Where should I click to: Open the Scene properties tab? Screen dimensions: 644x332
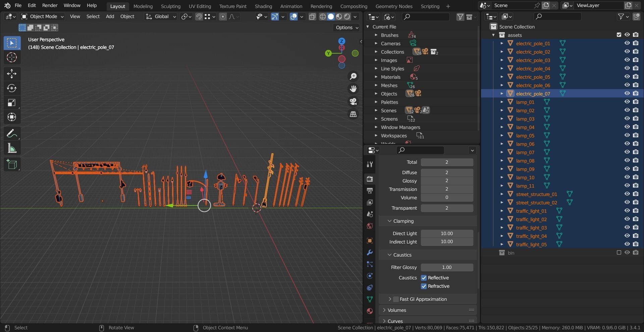tap(370, 214)
